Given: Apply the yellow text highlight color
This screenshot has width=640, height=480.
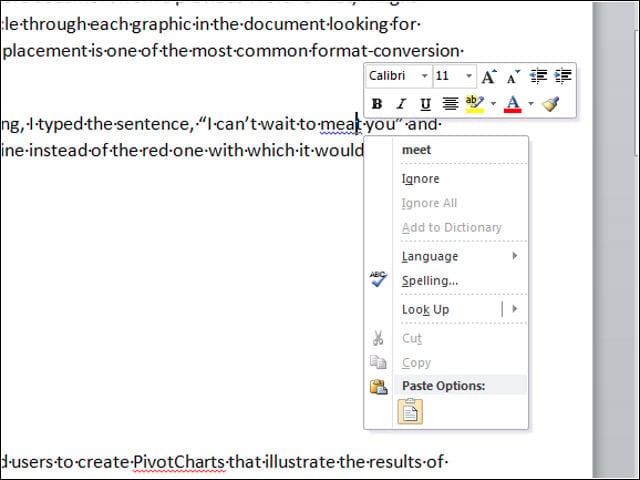Looking at the screenshot, I should (474, 104).
